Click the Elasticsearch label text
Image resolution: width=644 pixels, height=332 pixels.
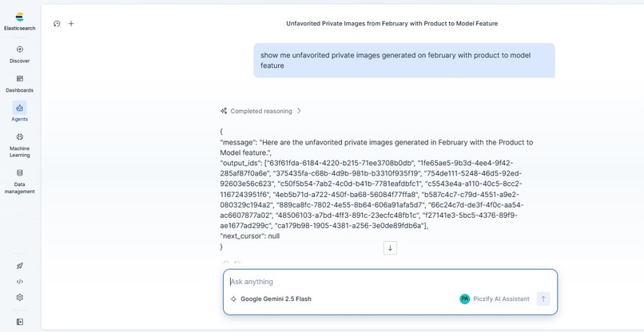point(20,28)
